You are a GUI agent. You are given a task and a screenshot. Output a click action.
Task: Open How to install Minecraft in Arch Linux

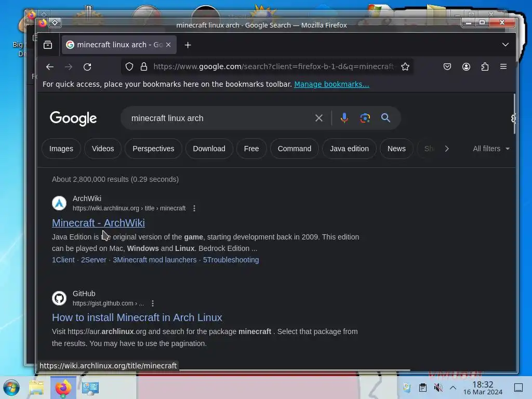[x=137, y=317]
